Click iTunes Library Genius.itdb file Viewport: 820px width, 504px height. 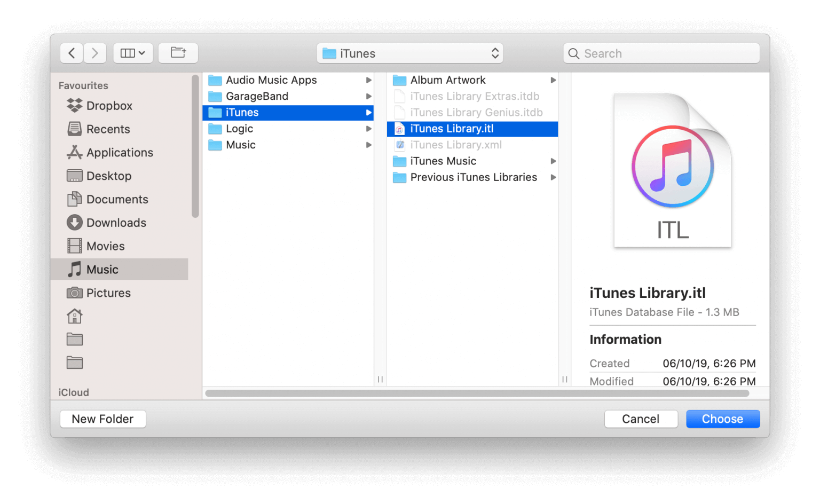point(472,113)
